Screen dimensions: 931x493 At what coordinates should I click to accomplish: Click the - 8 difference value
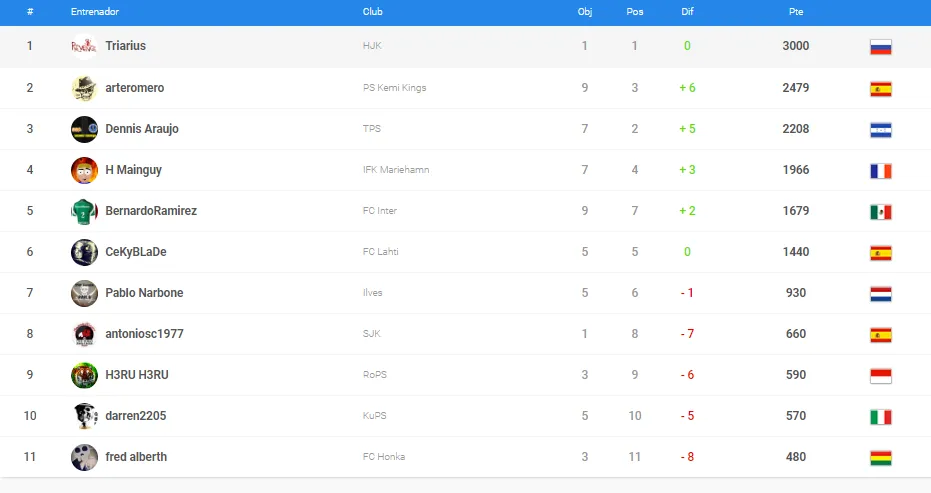[x=688, y=457]
